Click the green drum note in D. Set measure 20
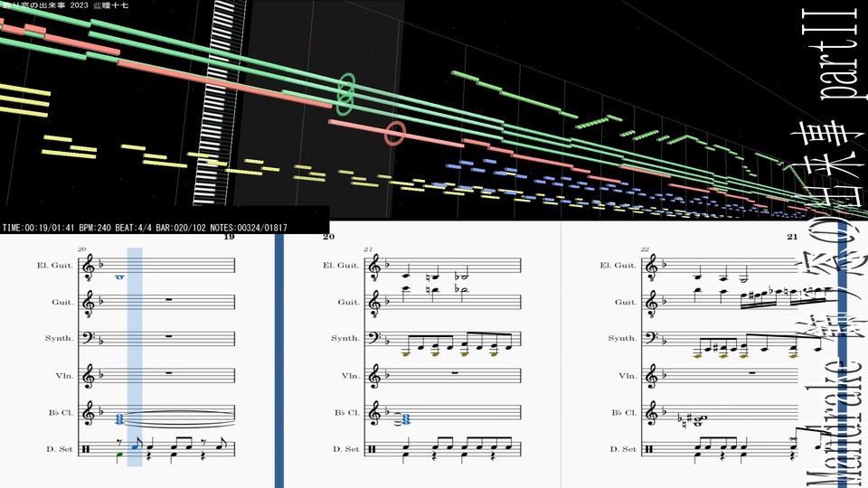The width and height of the screenshot is (868, 488). (x=119, y=455)
